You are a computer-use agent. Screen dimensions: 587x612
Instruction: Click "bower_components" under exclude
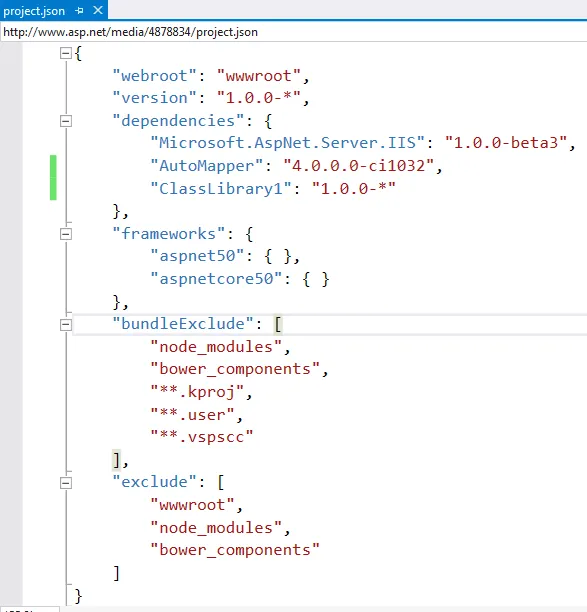click(x=235, y=550)
